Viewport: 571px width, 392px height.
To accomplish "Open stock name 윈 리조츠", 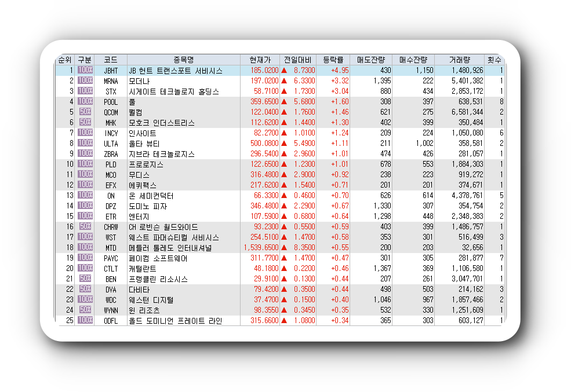I will (x=144, y=310).
